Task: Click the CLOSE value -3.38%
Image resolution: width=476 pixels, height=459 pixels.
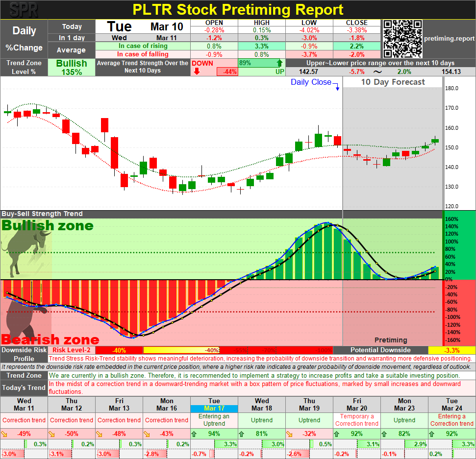Action: click(x=357, y=30)
